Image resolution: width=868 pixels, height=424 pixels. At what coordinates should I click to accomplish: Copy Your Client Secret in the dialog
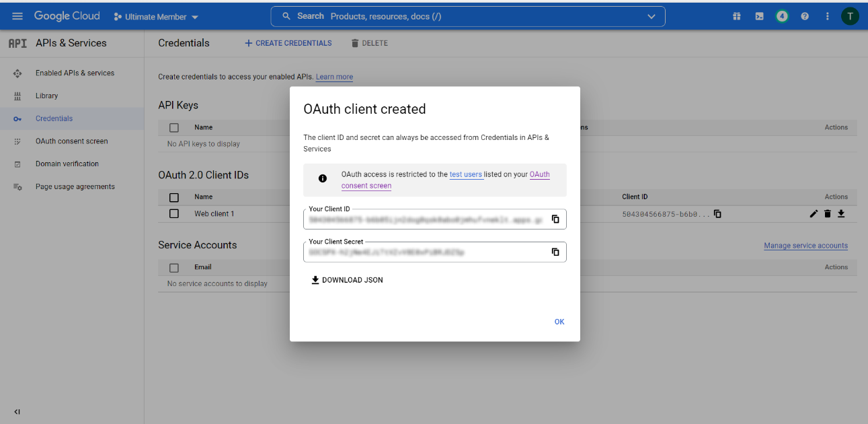click(555, 252)
